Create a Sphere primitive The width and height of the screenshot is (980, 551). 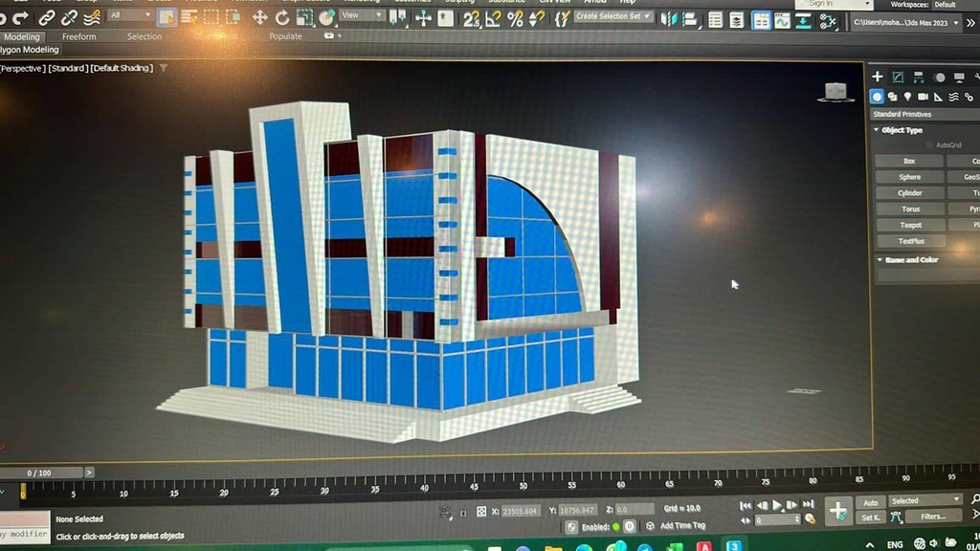tap(909, 177)
